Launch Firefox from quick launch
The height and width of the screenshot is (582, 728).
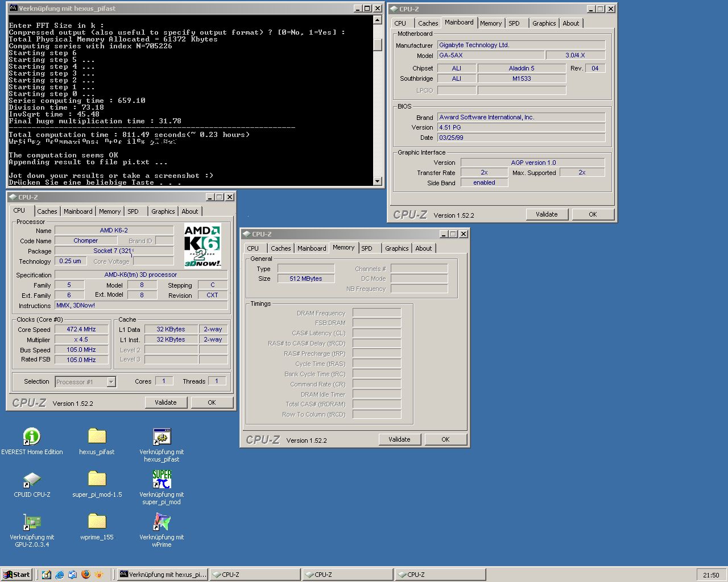(x=86, y=575)
